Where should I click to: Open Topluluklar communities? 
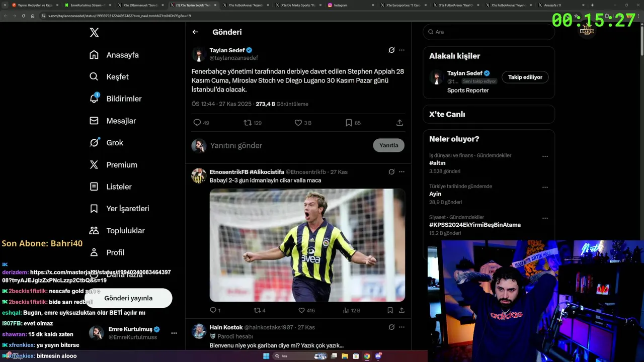(117, 231)
